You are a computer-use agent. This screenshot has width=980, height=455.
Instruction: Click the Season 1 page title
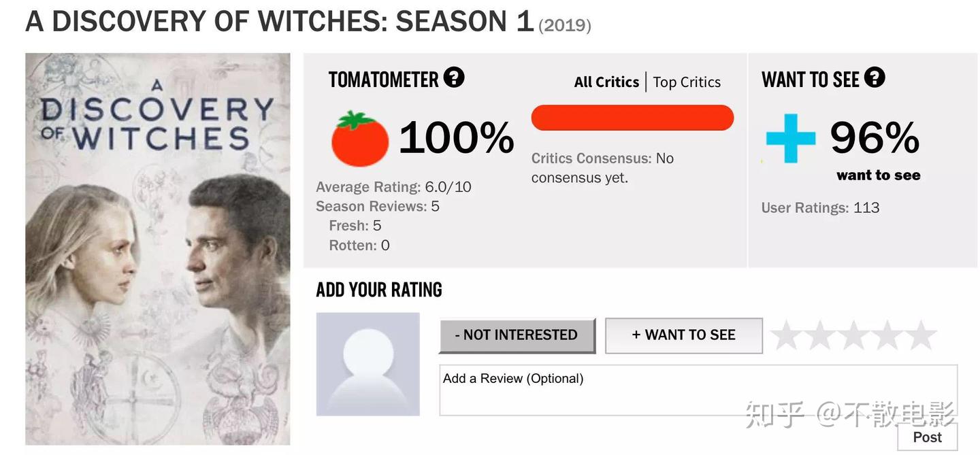click(279, 22)
